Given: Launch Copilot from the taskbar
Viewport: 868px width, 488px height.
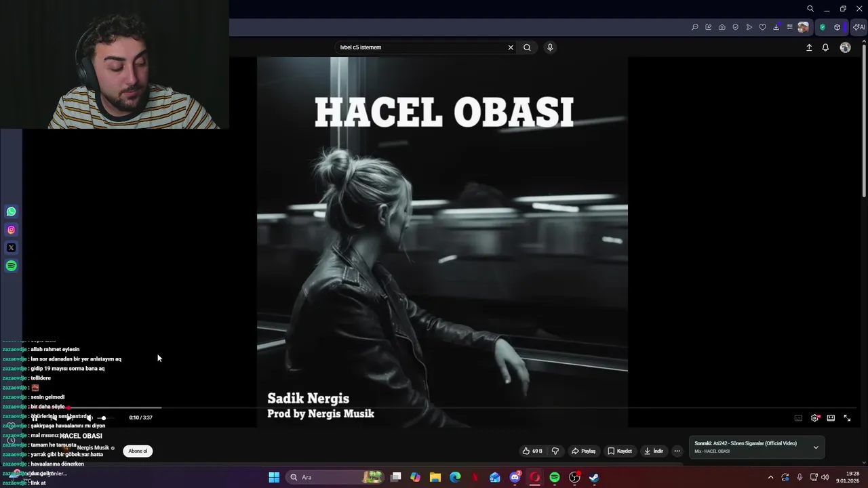Looking at the screenshot, I should click(x=416, y=477).
